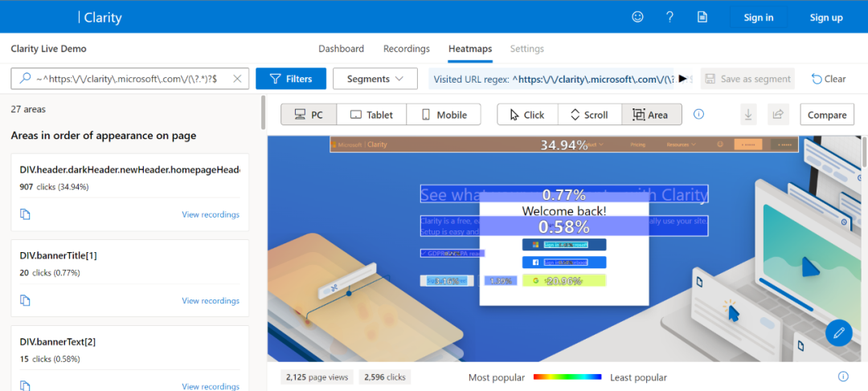Click the 34.94% header area overlay

click(564, 145)
